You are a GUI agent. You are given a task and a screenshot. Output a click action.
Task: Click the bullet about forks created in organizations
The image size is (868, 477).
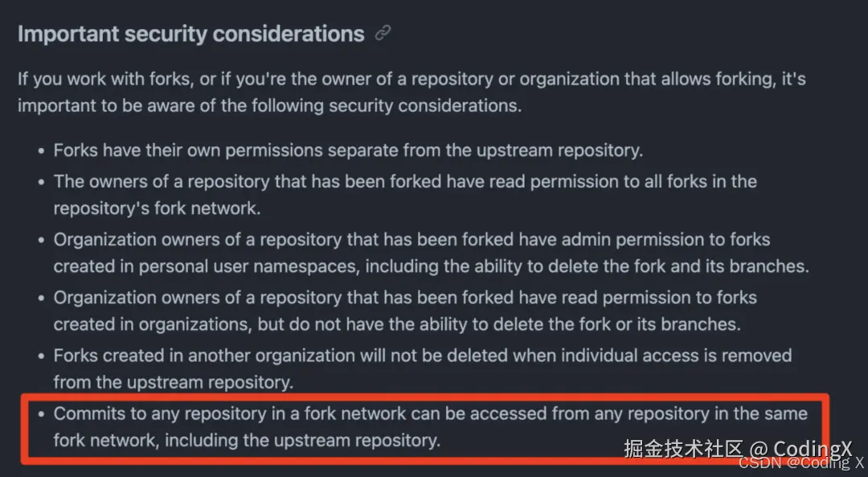[405, 298]
